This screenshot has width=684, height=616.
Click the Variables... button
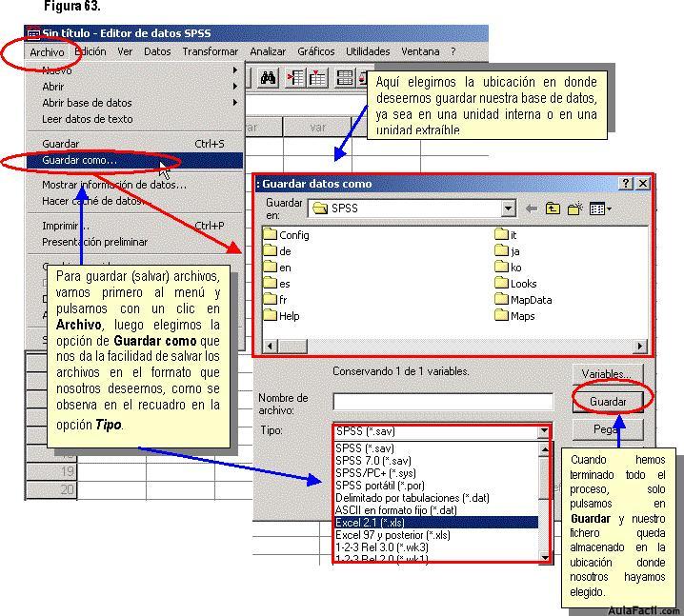click(x=608, y=374)
